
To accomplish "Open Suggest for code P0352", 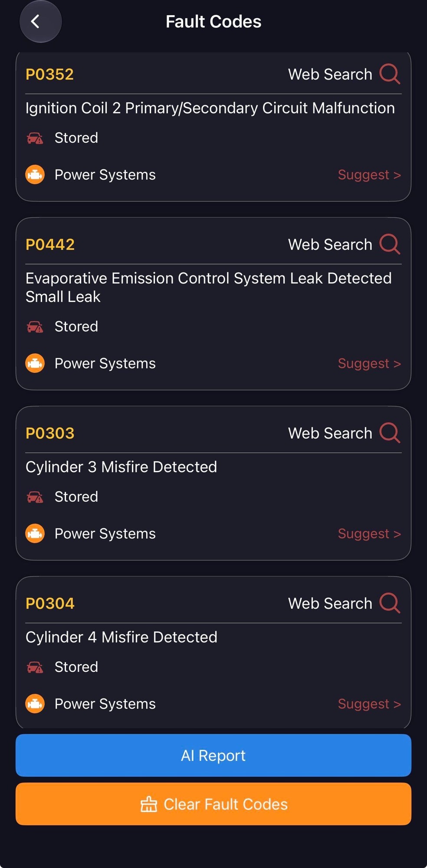I will pos(369,174).
